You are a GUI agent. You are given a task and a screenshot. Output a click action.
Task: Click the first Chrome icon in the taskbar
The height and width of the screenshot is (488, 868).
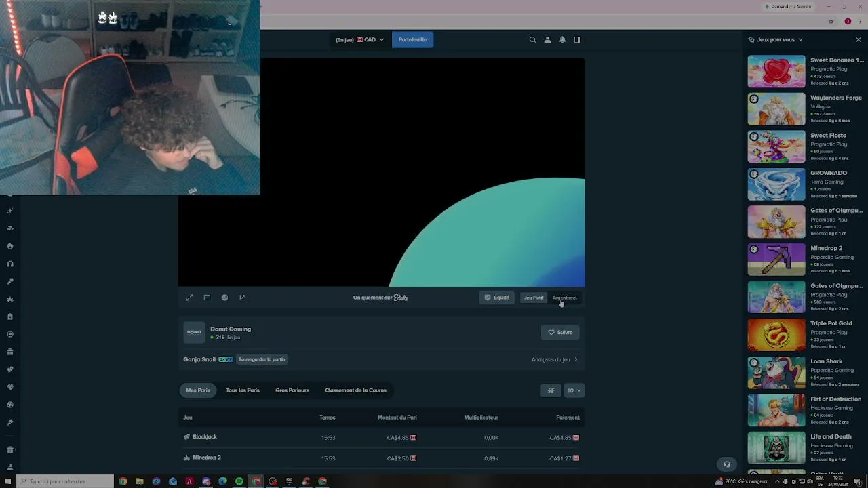click(123, 481)
